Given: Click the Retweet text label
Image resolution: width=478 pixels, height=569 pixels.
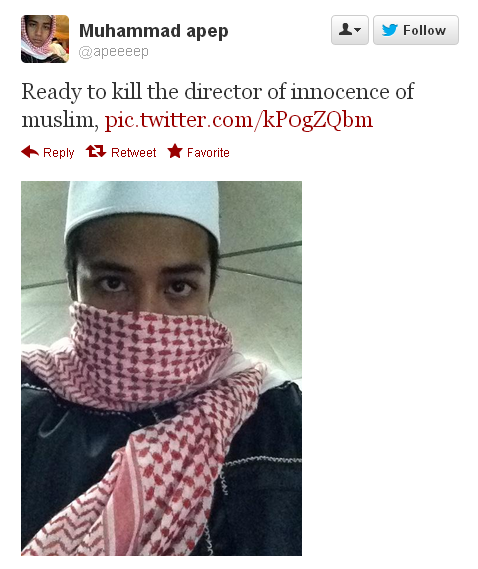Looking at the screenshot, I should tap(134, 152).
